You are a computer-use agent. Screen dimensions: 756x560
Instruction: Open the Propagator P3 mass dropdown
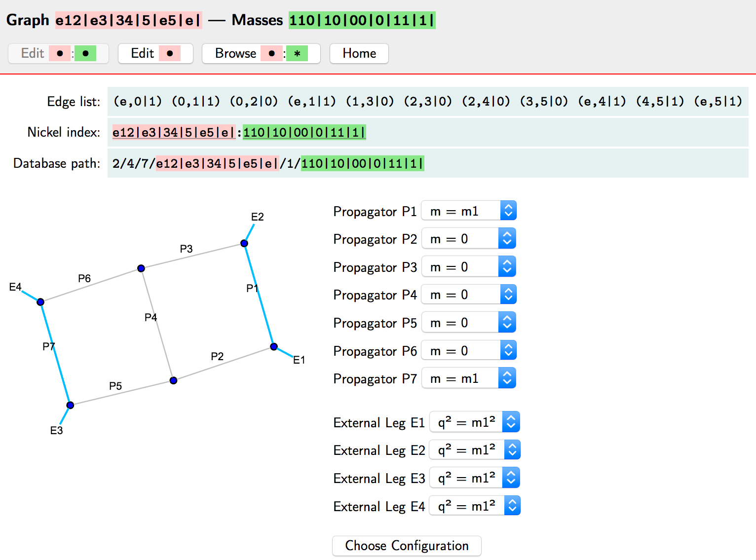click(x=469, y=267)
